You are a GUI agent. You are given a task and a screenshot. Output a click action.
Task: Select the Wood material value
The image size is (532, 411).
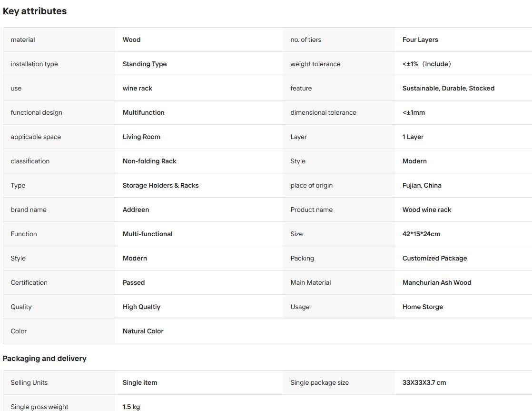pos(132,40)
